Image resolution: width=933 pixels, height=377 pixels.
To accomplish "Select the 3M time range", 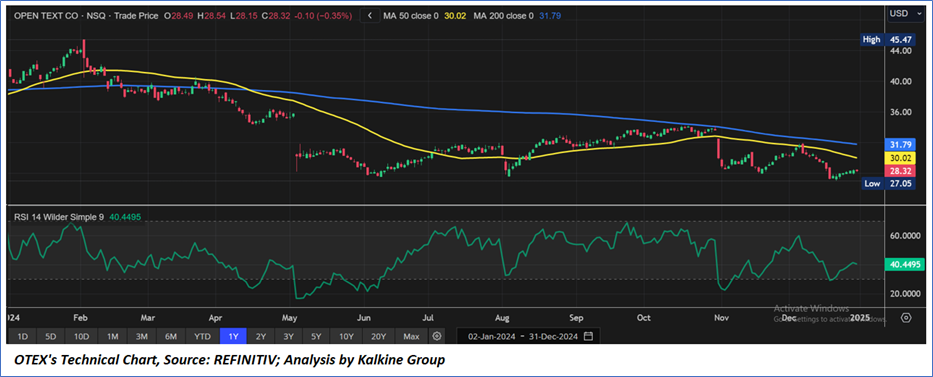I will point(142,337).
